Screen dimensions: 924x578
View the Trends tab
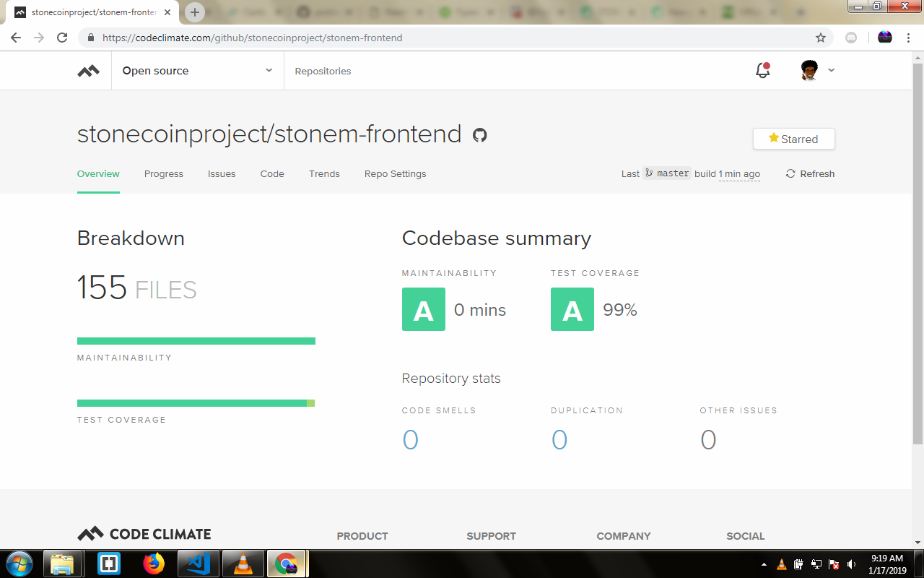pos(324,173)
